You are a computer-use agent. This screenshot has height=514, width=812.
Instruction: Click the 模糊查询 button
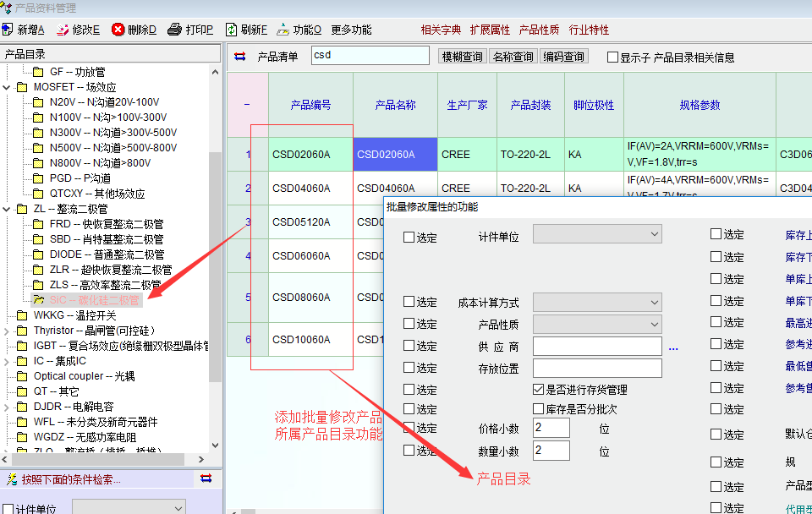tap(462, 57)
